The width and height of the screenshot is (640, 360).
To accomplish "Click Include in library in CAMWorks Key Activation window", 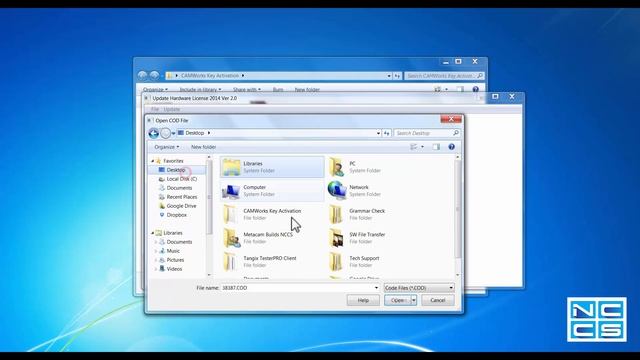I will tap(200, 89).
